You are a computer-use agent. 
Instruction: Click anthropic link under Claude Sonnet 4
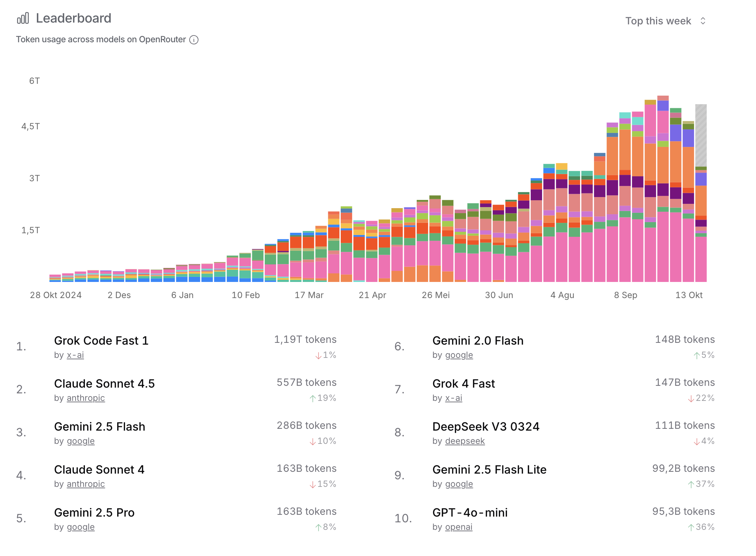[x=86, y=484]
